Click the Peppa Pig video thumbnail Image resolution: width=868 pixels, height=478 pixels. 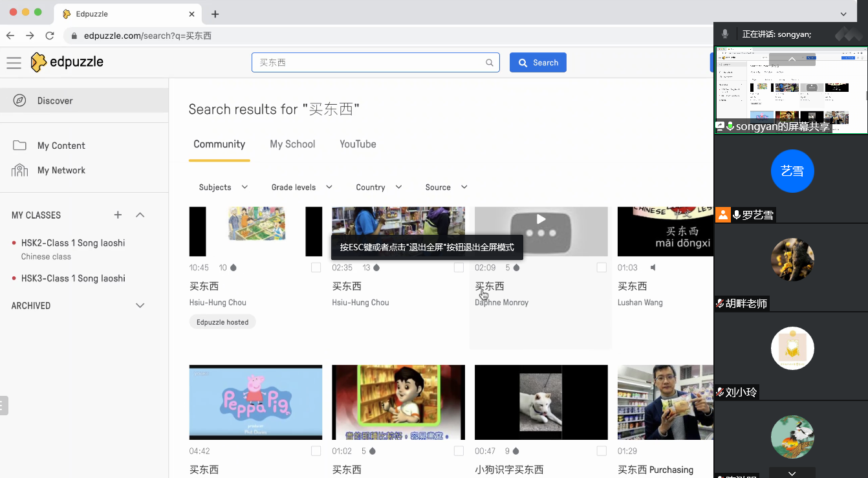coord(255,402)
